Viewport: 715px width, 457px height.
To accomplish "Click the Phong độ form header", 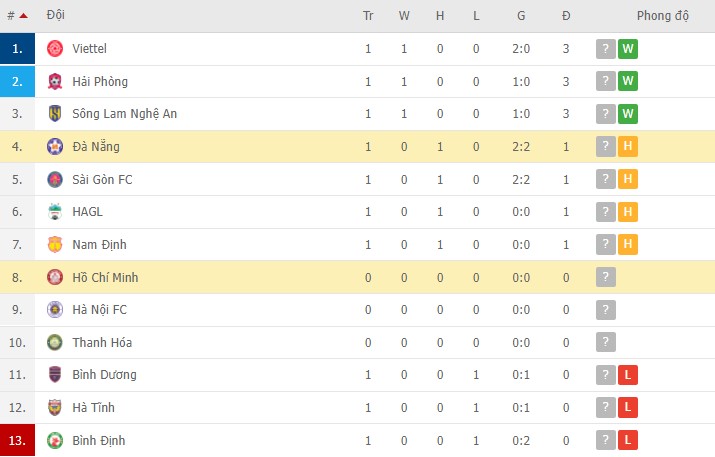I will point(663,16).
